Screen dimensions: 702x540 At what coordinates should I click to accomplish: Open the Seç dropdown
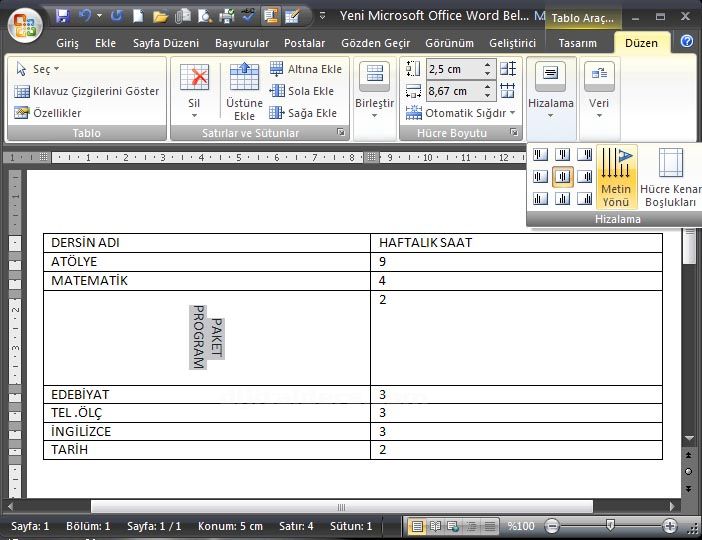(37, 69)
